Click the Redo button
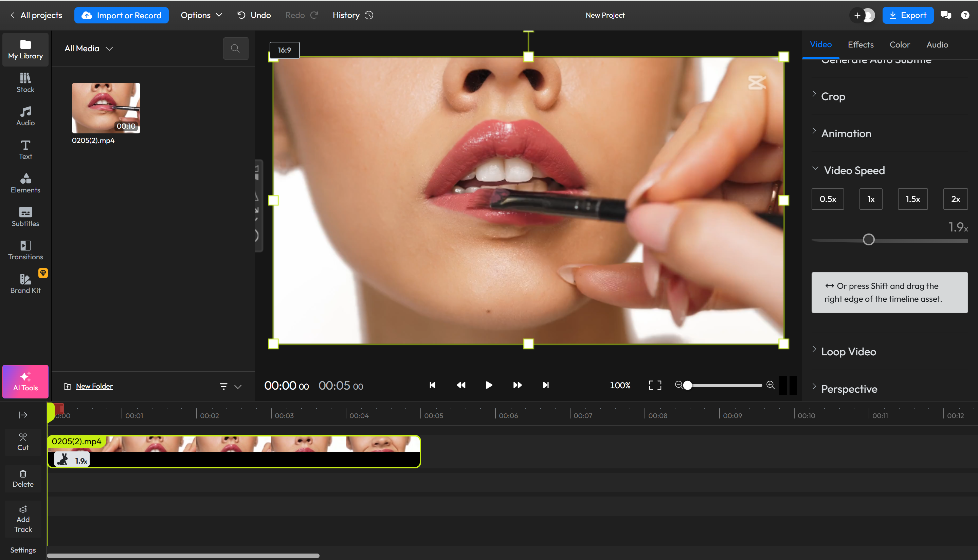 coord(302,15)
